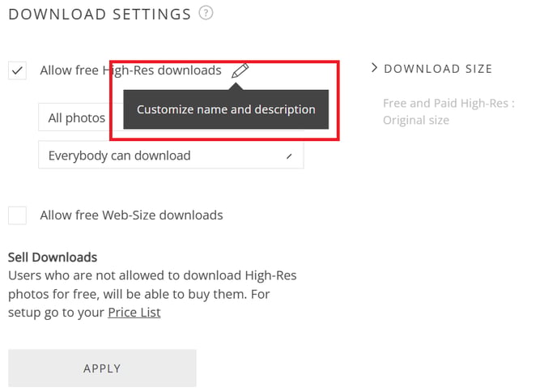Click the Sell Downloads heading
The height and width of the screenshot is (392, 557).
click(x=53, y=257)
